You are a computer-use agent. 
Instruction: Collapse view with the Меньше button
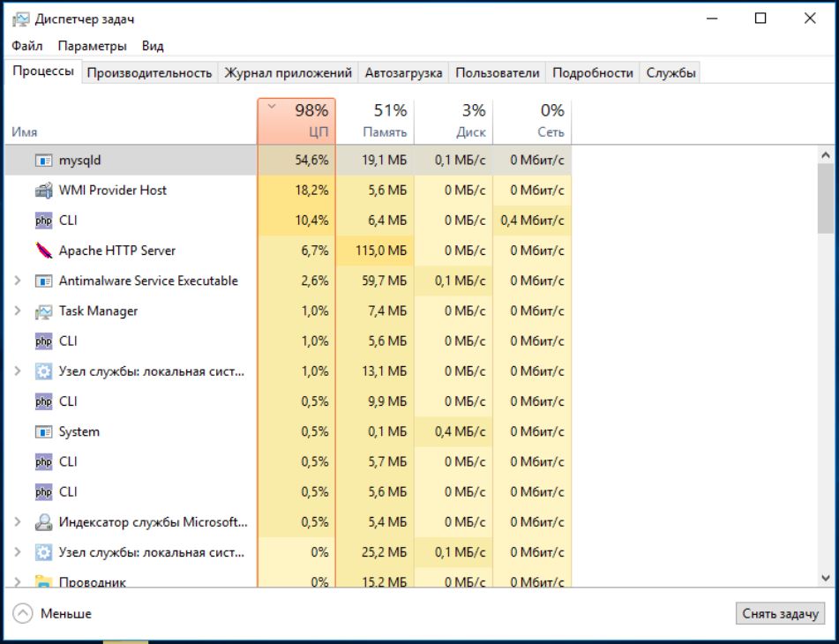click(54, 613)
